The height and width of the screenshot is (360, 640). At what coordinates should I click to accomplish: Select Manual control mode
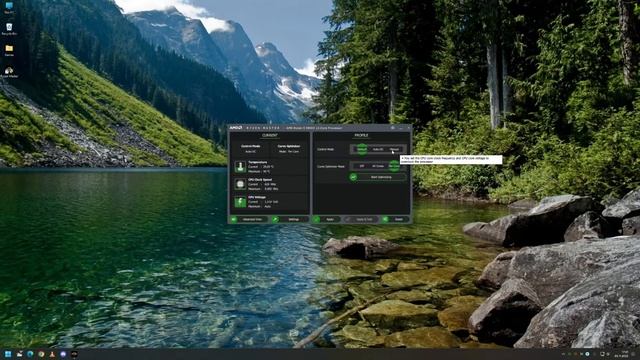[394, 149]
